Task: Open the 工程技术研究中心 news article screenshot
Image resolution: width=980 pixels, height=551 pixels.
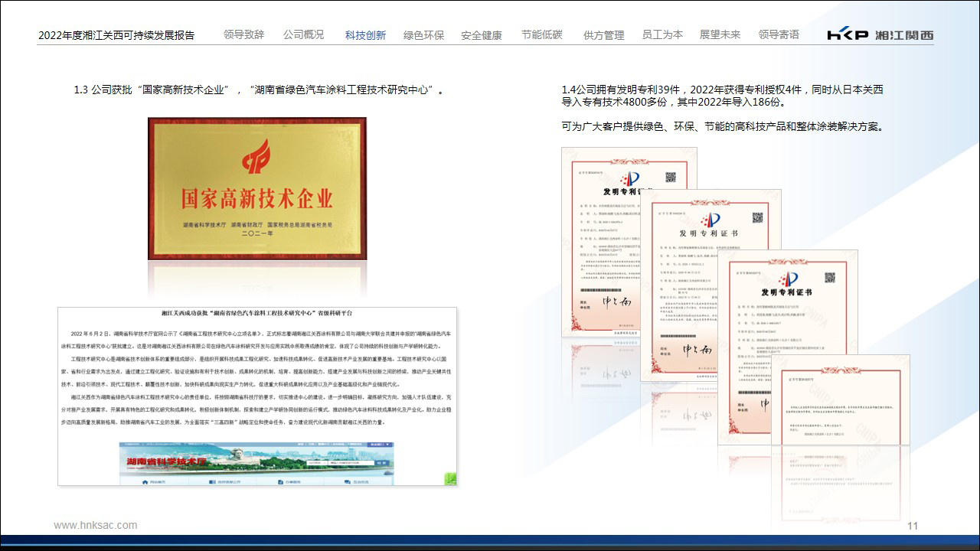Action: click(x=257, y=396)
